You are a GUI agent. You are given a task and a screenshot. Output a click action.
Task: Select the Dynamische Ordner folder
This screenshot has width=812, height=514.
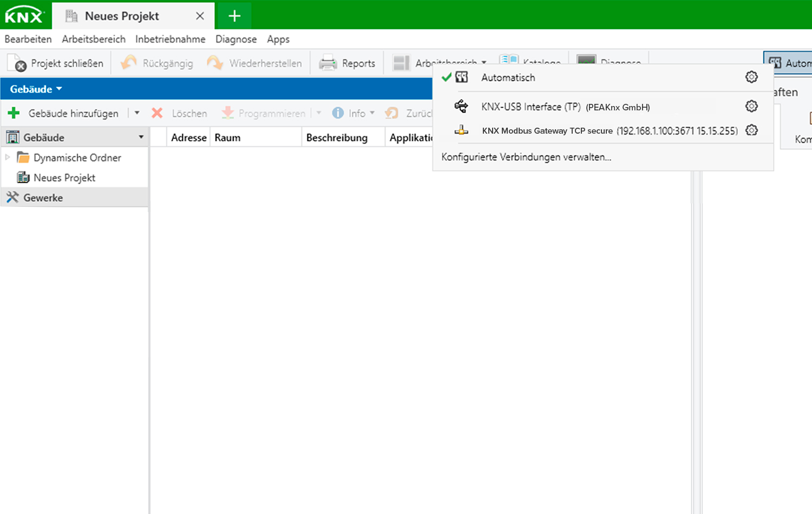pos(69,157)
